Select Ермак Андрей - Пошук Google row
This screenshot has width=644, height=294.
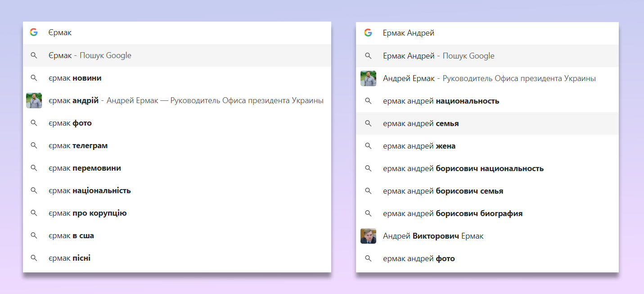487,56
